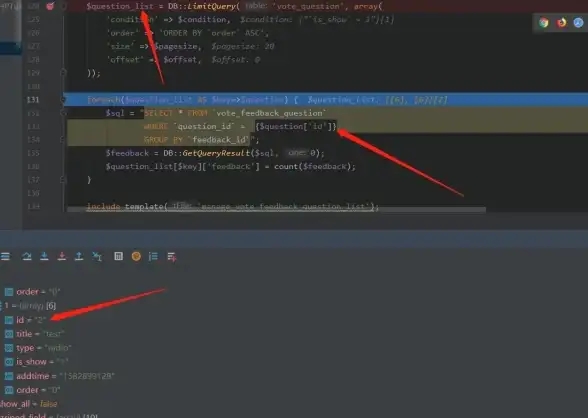This screenshot has width=588, height=418.
Task: Click the Step Over debug icon
Action: [x=27, y=256]
